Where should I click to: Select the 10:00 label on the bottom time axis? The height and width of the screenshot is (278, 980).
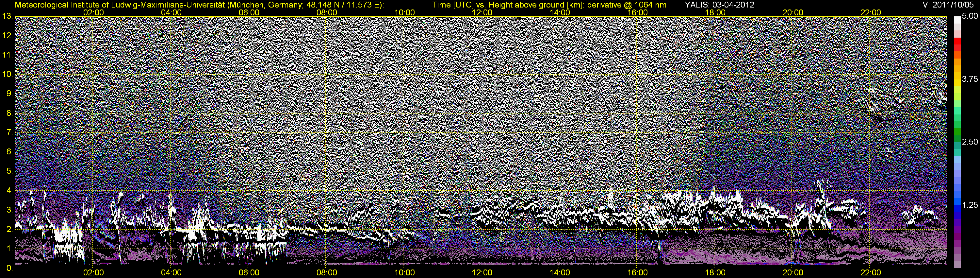pyautogui.click(x=404, y=273)
